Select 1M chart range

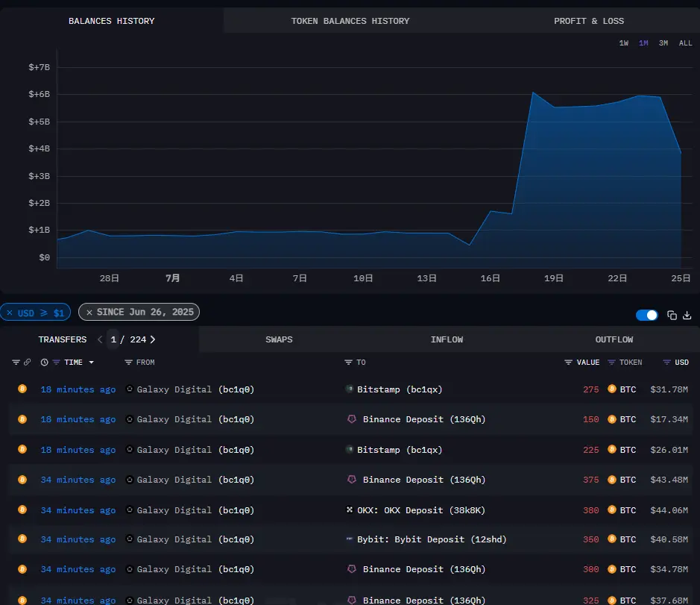pyautogui.click(x=643, y=43)
